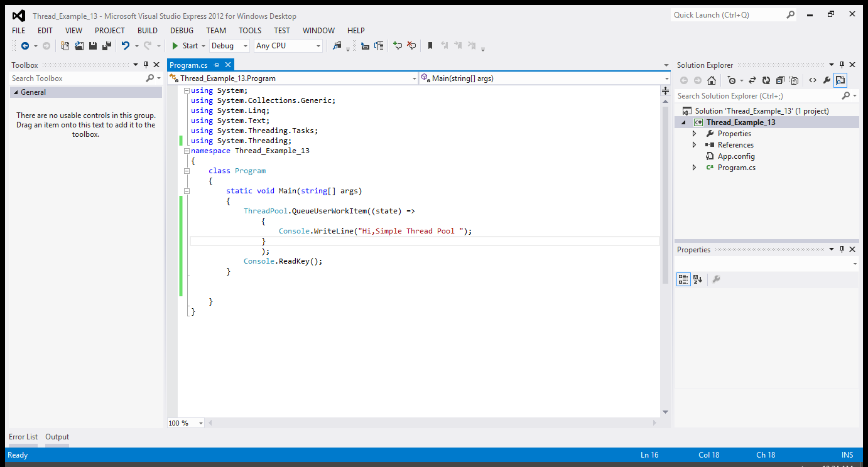Save Program.cs with the single-disk Save icon
868x467 pixels.
[x=93, y=46]
